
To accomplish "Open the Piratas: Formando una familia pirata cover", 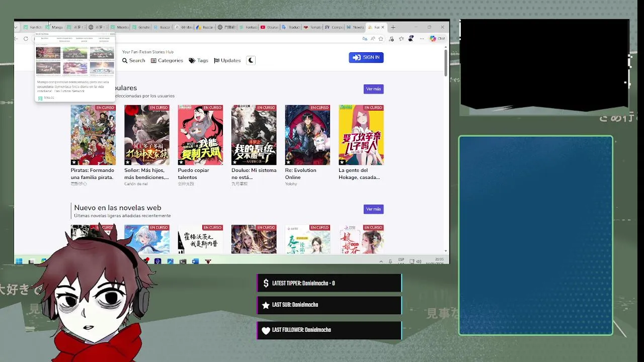I will pyautogui.click(x=93, y=135).
